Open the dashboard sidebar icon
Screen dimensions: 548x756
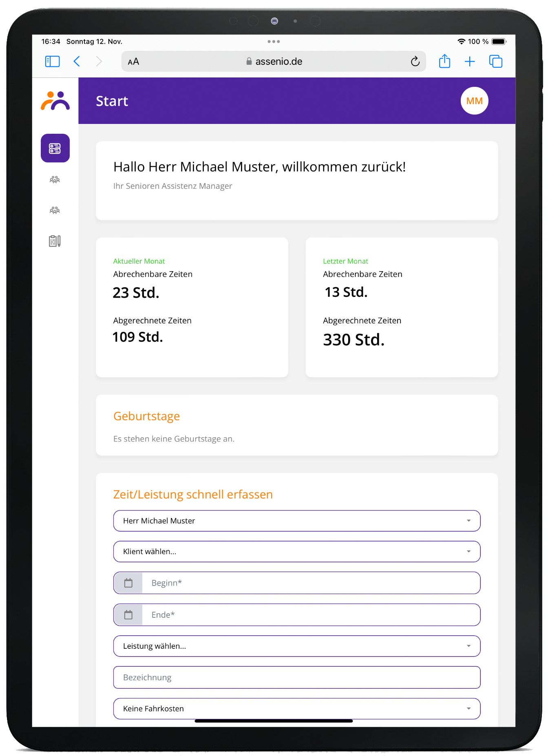click(55, 148)
